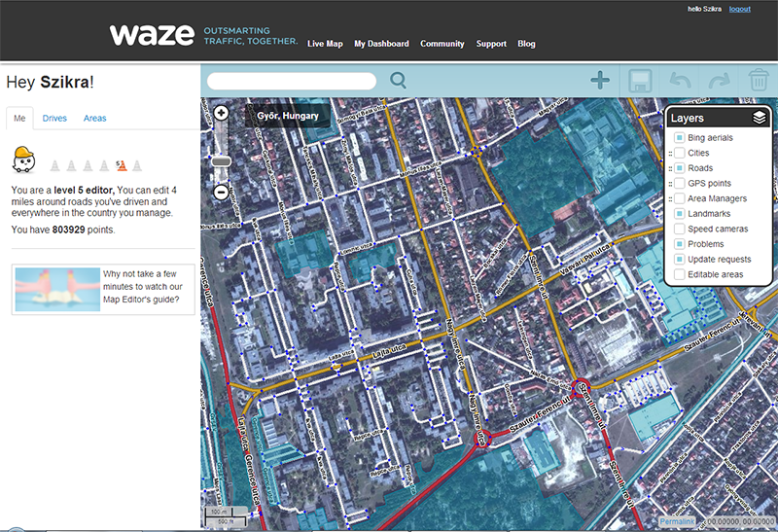Click the Vasvári Pál utca road label
The height and width of the screenshot is (532, 778).
pos(585,260)
